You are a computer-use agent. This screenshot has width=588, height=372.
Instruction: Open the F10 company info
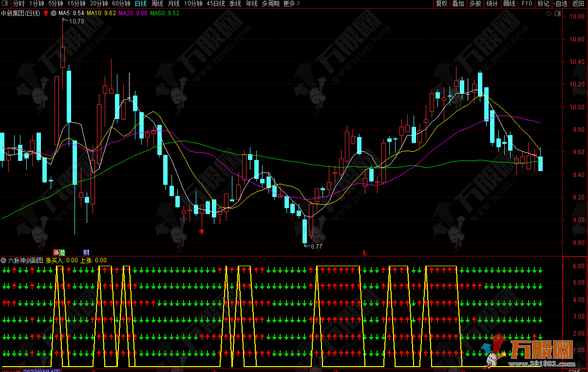[527, 3]
